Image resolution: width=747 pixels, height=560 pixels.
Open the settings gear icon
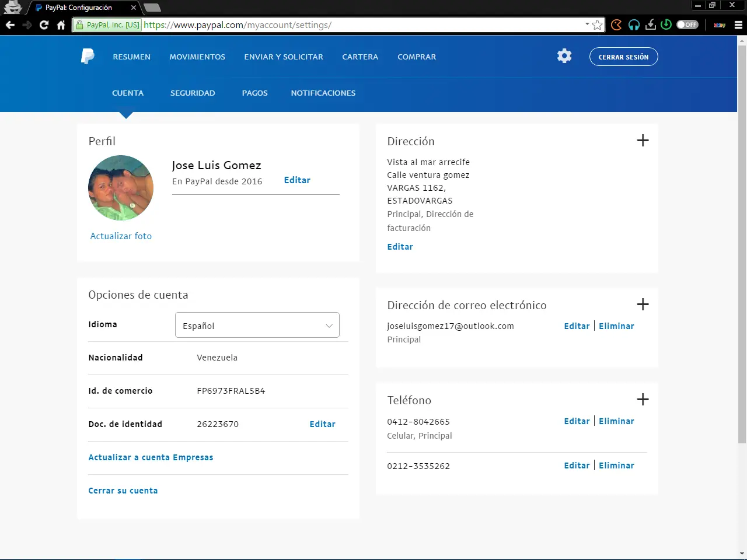[564, 56]
